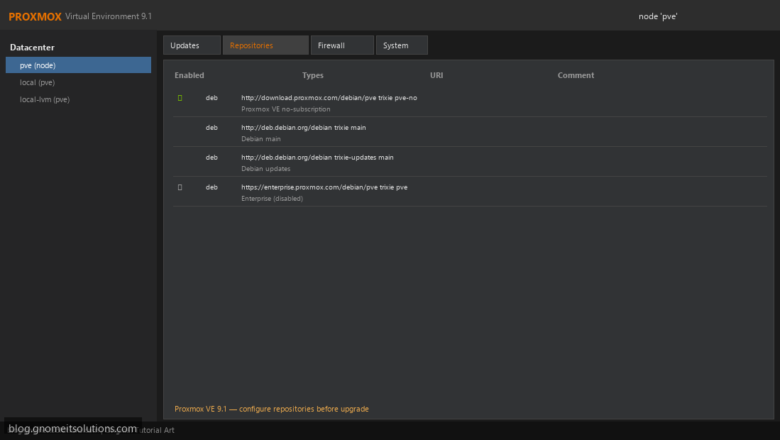Click the node 'pve' label in header
The height and width of the screenshot is (440, 780).
(658, 16)
